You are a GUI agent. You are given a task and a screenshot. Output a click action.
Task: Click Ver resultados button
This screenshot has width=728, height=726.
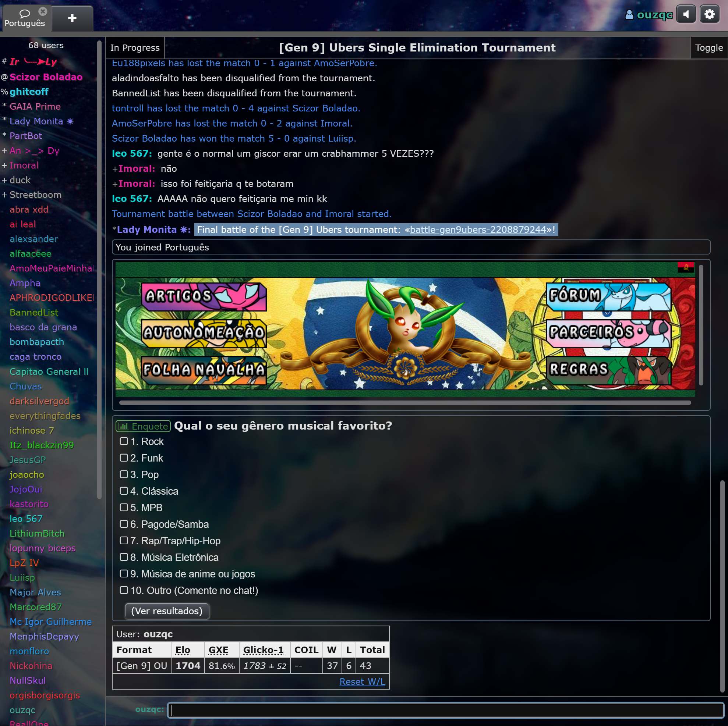point(167,611)
